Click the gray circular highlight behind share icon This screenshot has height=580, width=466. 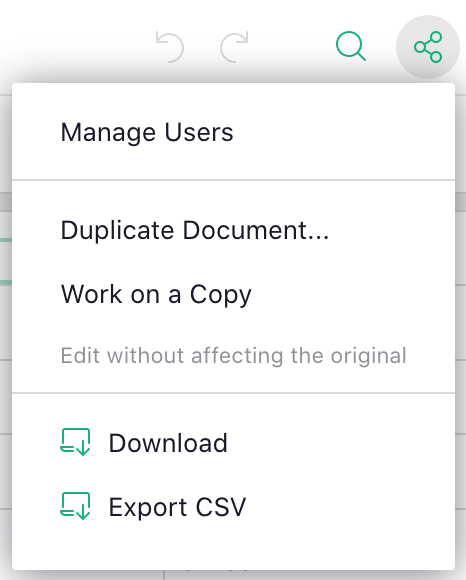428,47
